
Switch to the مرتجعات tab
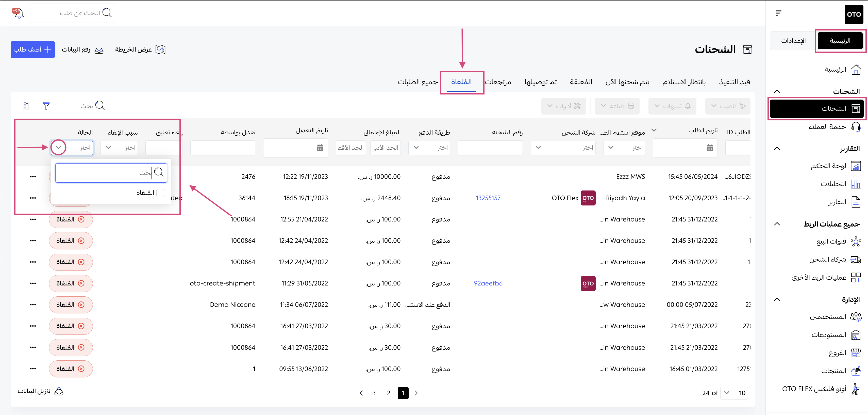[x=498, y=82]
